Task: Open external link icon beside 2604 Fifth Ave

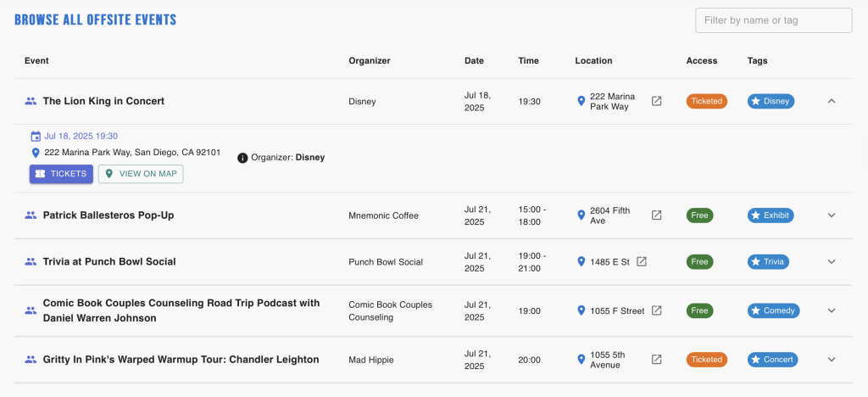Action: (x=656, y=215)
